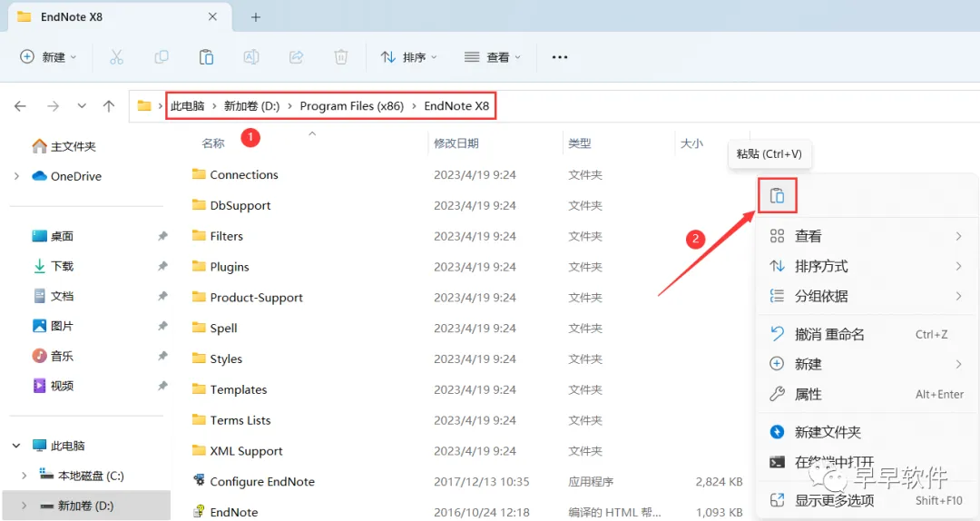Open the 查看 view dropdown in toolbar

493,57
